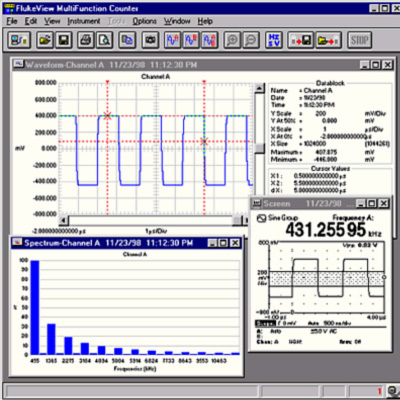Image resolution: width=400 pixels, height=400 pixels.
Task: Click the copy toolbar icon
Action: pos(127,40)
